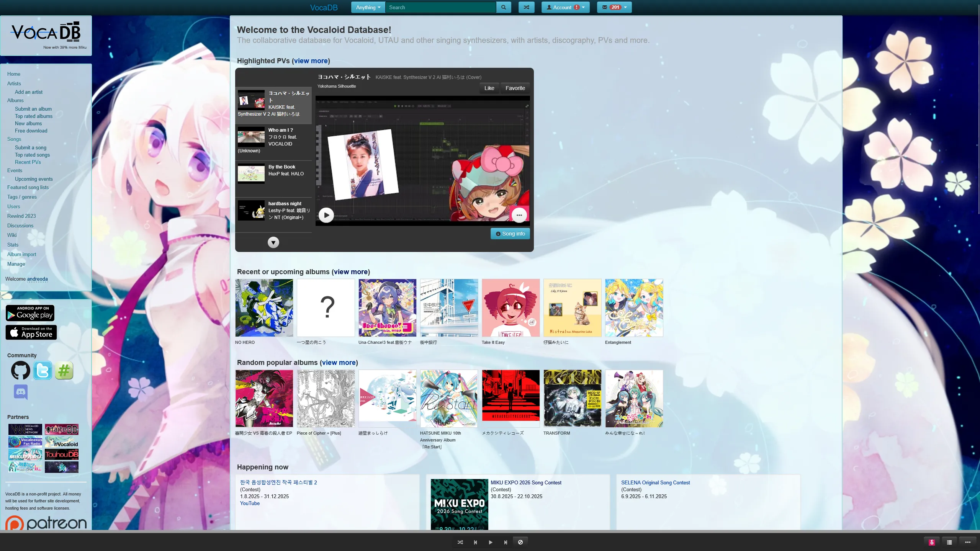Image resolution: width=980 pixels, height=551 pixels.
Task: Click the random entry shuffle icon in top bar
Action: coord(526,7)
